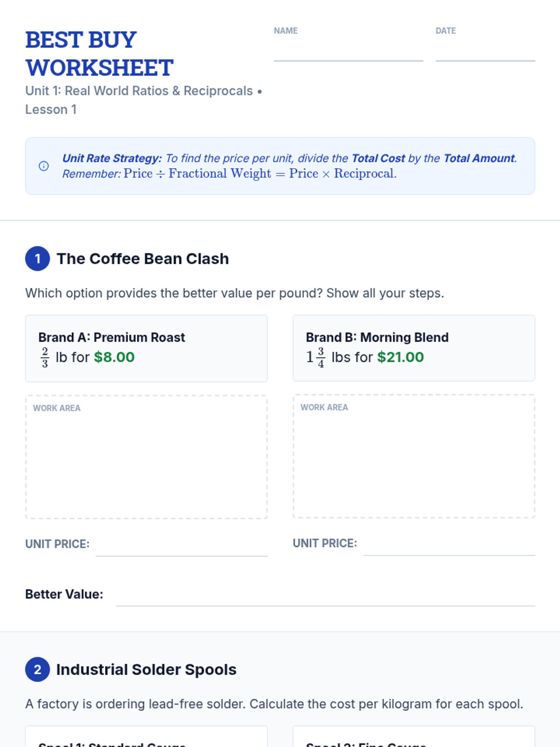Click Brand A work area box
This screenshot has height=747, width=560.
click(147, 457)
